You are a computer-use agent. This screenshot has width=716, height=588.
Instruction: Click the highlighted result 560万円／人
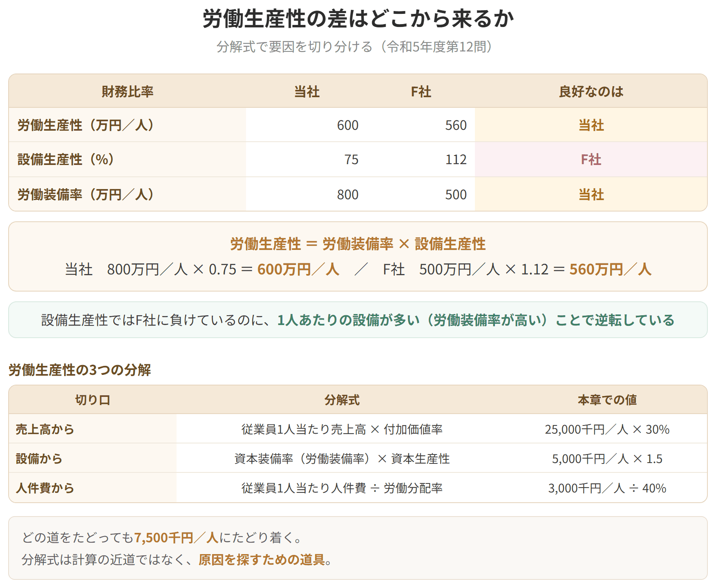(611, 269)
